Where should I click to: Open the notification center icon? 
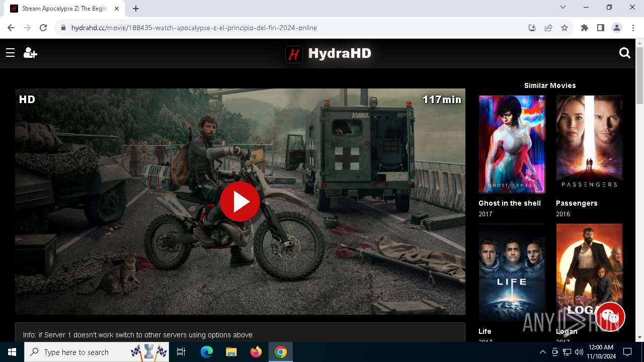coord(628,352)
